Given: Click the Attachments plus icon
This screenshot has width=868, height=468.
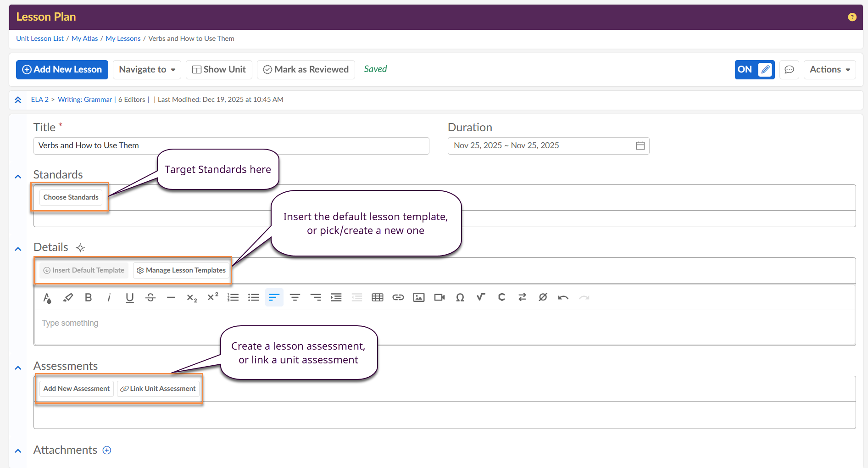Looking at the screenshot, I should click(x=107, y=450).
